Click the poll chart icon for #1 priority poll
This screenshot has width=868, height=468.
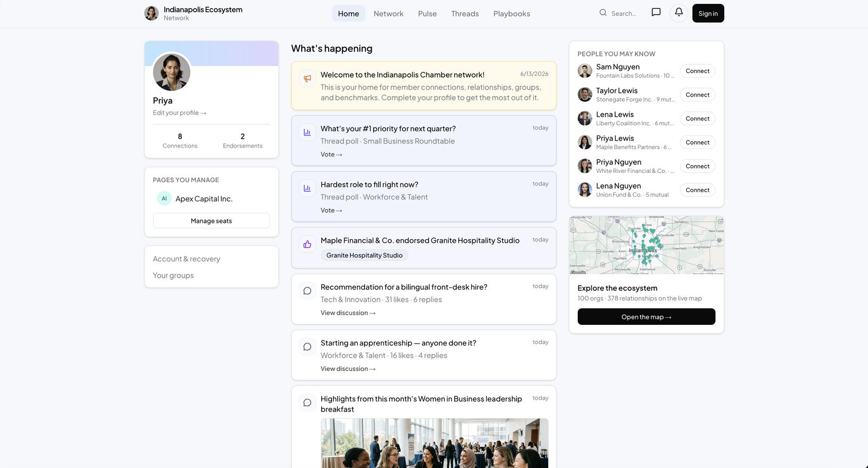pos(307,132)
